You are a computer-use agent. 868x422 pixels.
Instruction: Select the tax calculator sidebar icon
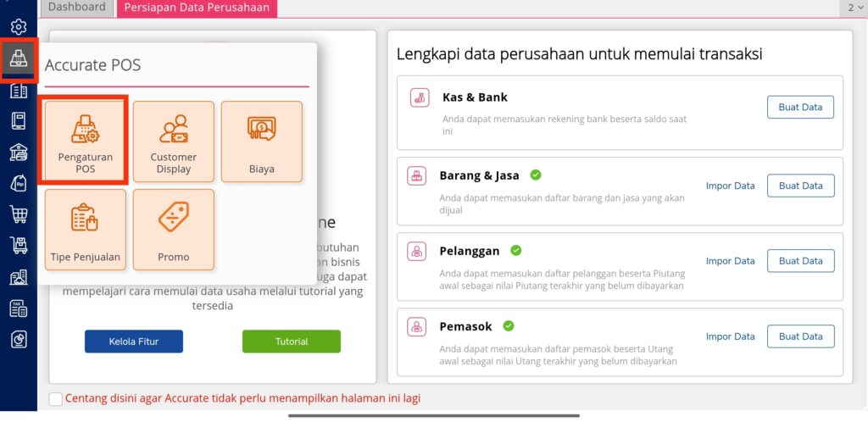coord(19,308)
